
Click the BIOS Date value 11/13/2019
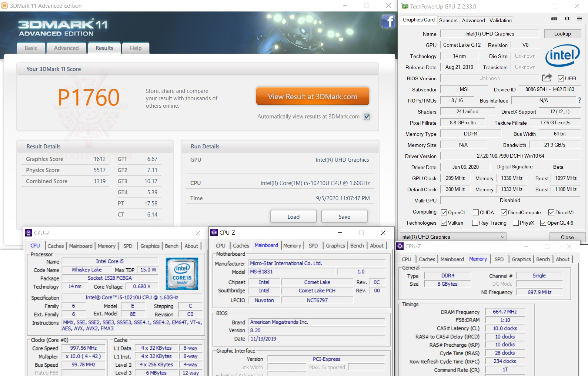pyautogui.click(x=317, y=339)
